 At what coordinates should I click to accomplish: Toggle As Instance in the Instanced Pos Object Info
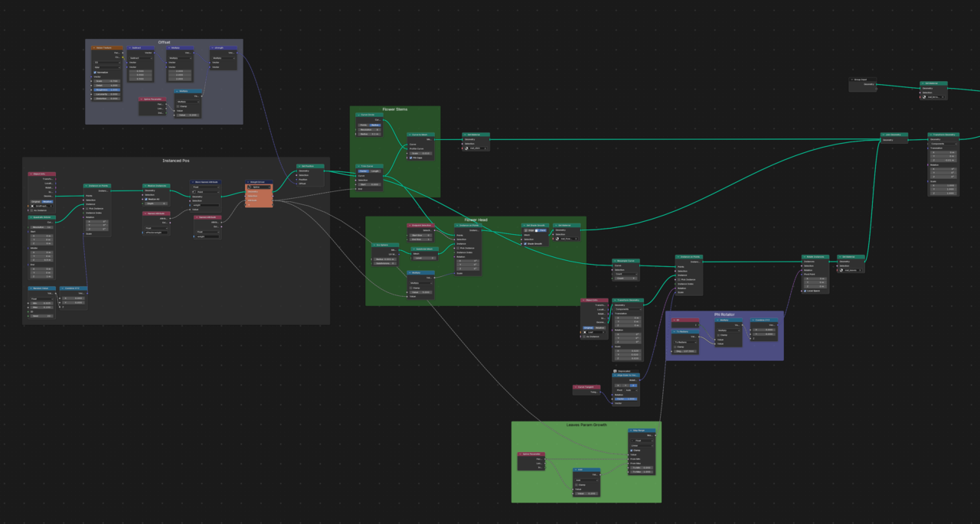(x=32, y=210)
